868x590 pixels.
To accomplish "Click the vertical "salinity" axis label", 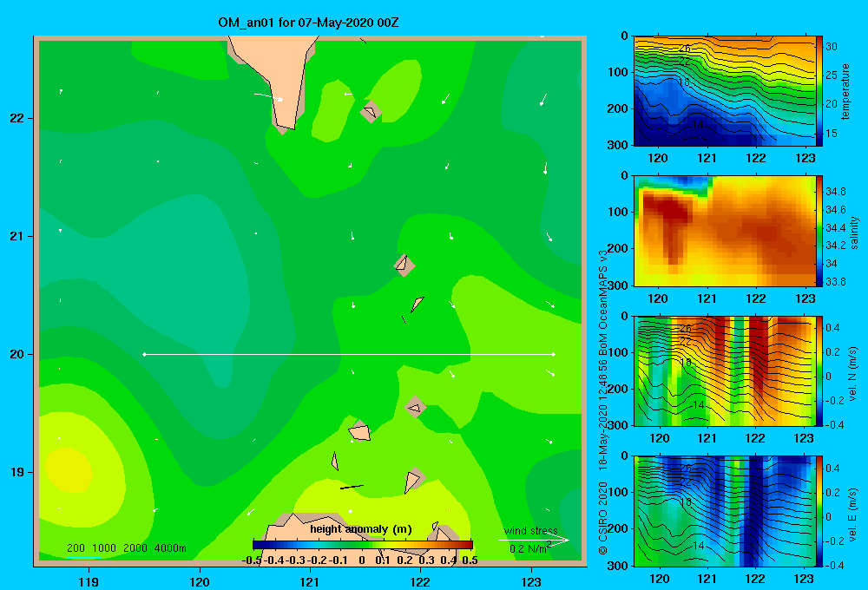I will pyautogui.click(x=855, y=233).
